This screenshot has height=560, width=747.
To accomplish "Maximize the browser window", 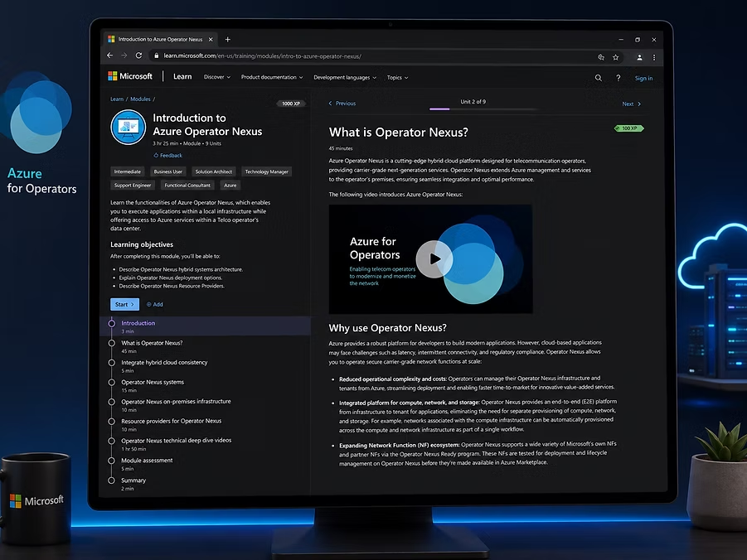I will pyautogui.click(x=638, y=40).
